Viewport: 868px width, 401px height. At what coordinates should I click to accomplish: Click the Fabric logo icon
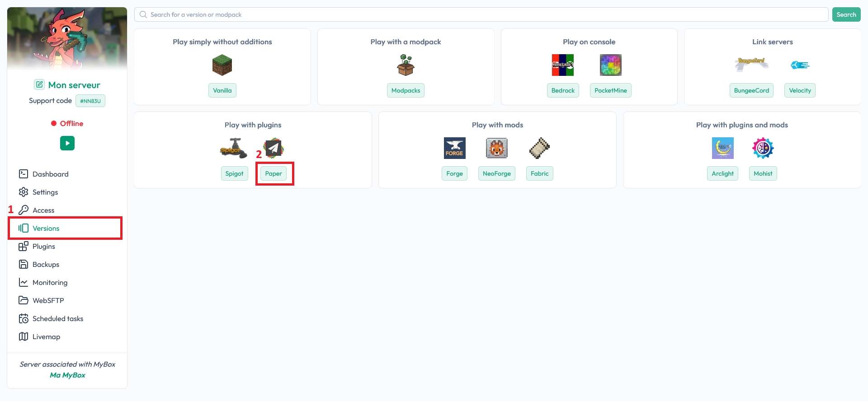(539, 148)
